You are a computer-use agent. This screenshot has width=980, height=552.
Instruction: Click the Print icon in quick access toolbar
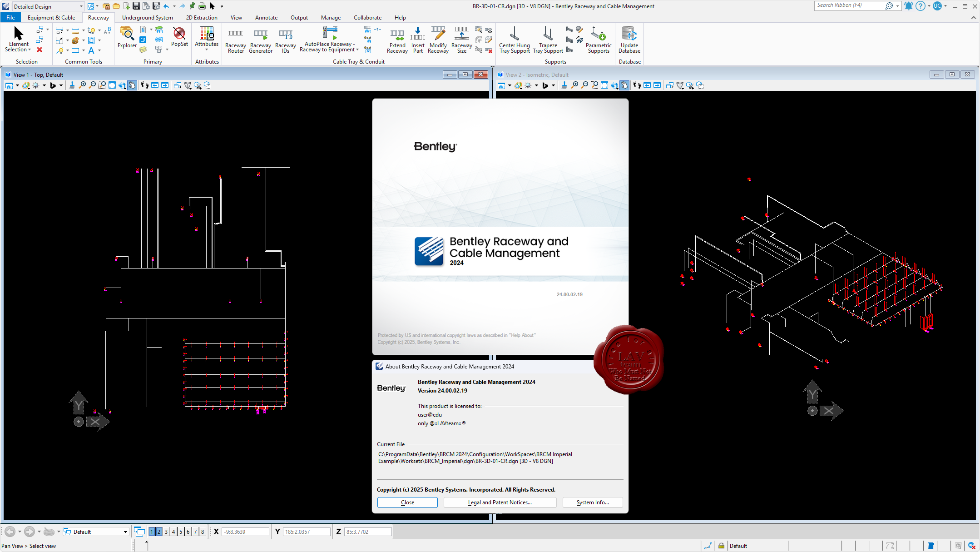(202, 6)
